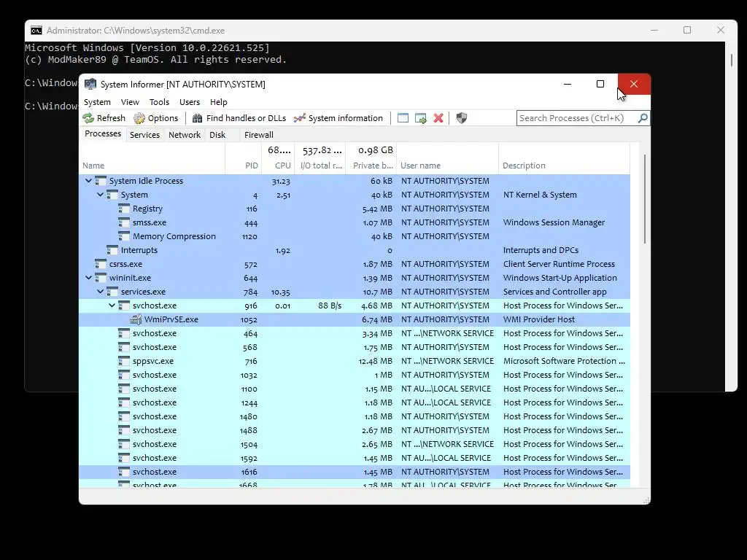Click the Registry process icon
This screenshot has height=560, width=747.
pyautogui.click(x=124, y=209)
